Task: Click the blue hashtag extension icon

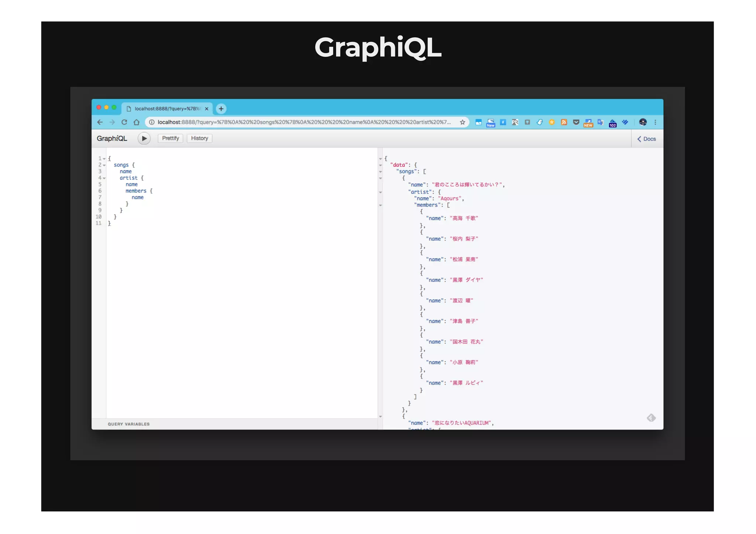Action: 503,122
